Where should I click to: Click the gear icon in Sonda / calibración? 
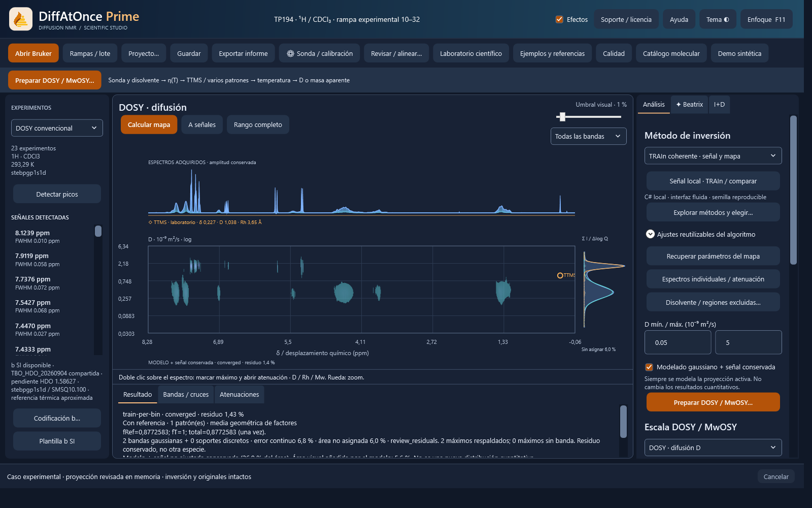click(290, 53)
